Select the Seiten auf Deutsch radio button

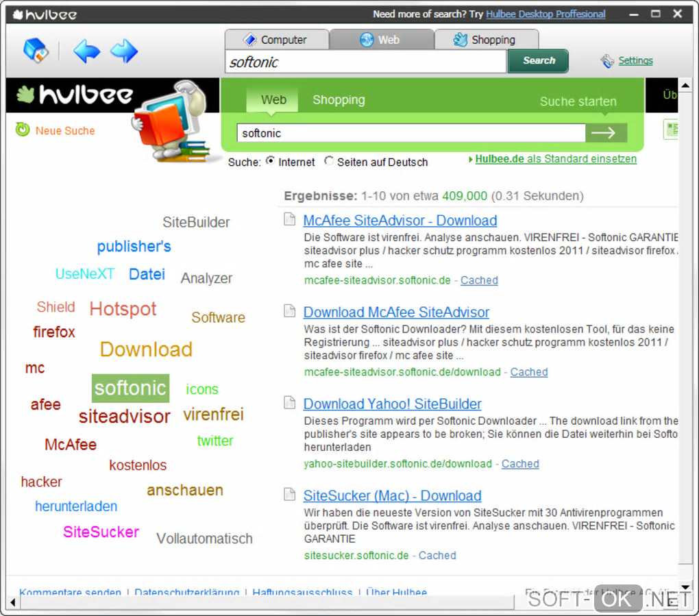click(x=329, y=161)
